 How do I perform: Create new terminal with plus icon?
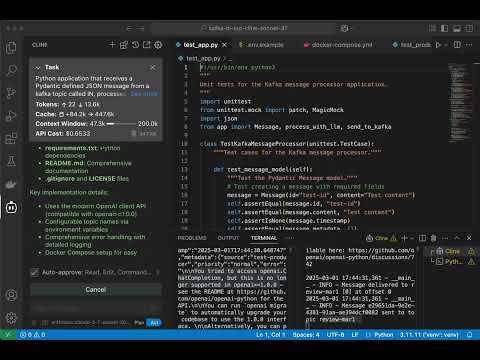coord(404,238)
